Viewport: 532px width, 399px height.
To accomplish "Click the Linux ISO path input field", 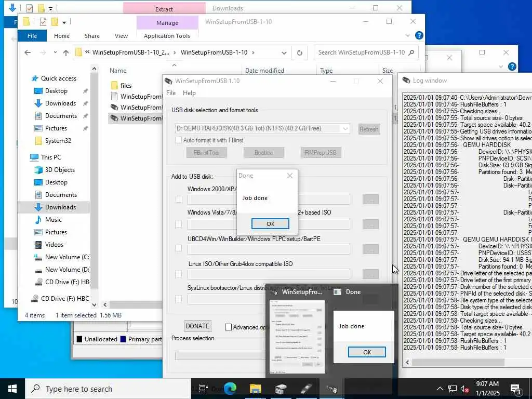I will tap(269, 274).
